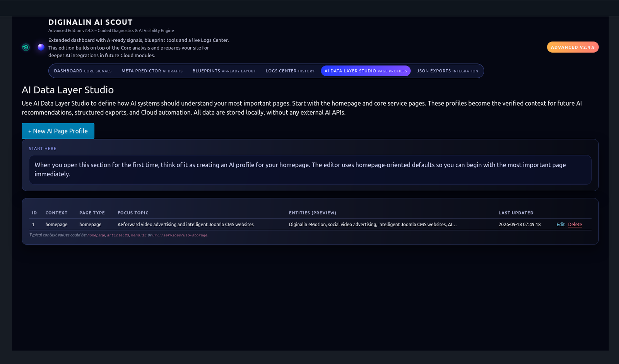Click the ID column header
The width and height of the screenshot is (619, 364).
coord(34,213)
